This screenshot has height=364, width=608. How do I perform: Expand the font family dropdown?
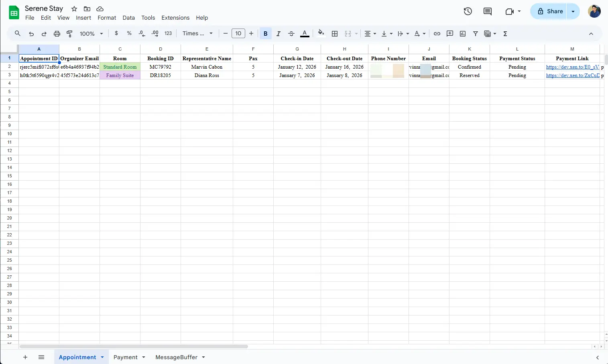[x=197, y=34]
